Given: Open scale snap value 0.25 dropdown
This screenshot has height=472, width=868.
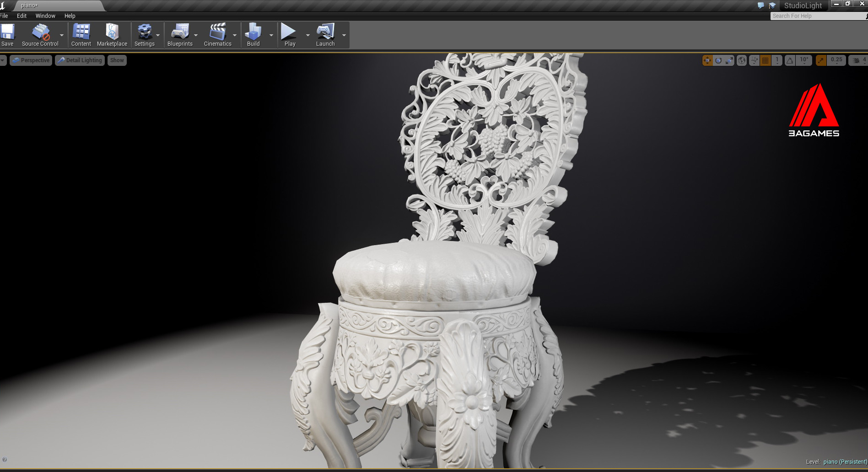Looking at the screenshot, I should 836,60.
